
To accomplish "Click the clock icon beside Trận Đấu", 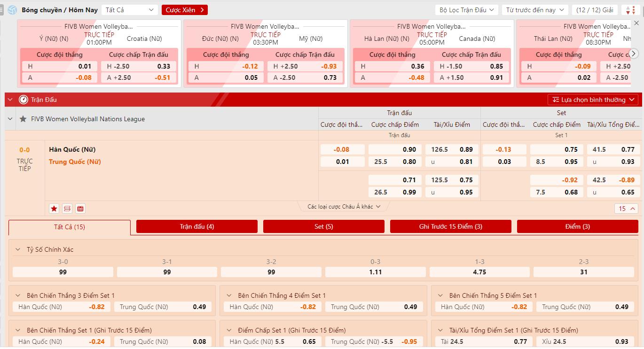I will point(24,100).
